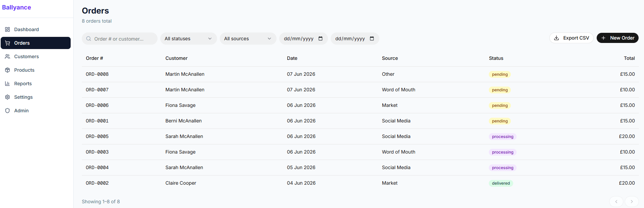Click the Dashboard grid icon in sidebar

pos(7,29)
